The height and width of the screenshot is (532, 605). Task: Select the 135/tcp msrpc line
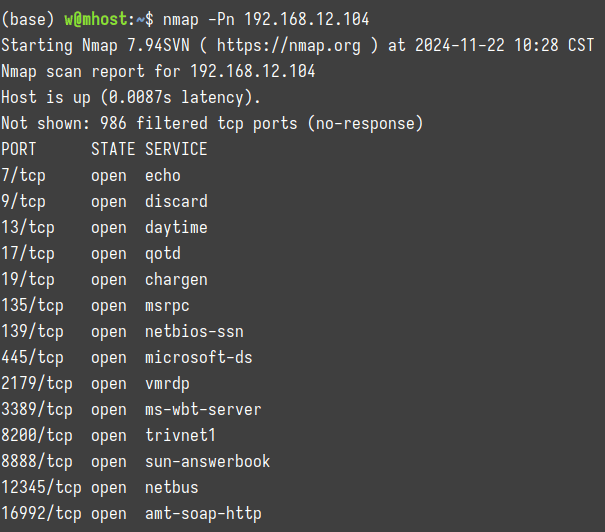(x=95, y=306)
